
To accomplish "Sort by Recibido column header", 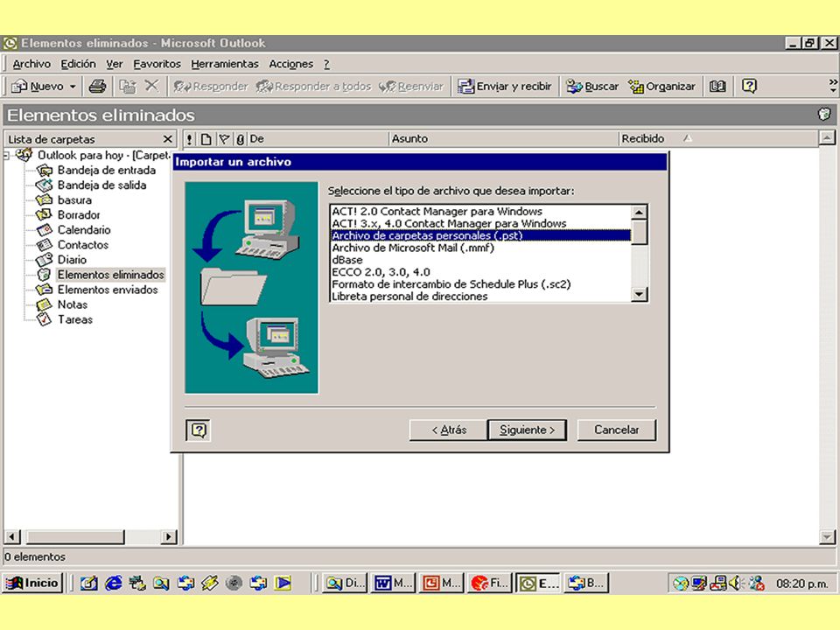I will (718, 139).
